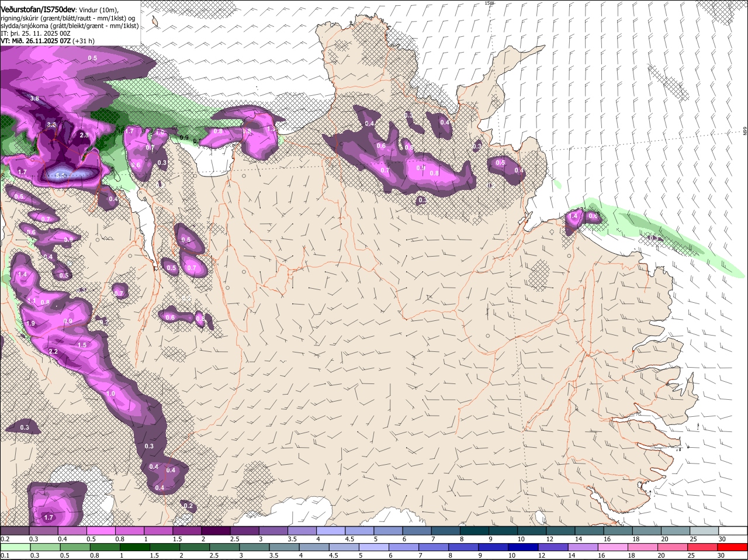Click the 0.2 value on the map
748x560 pixels.
point(188,506)
